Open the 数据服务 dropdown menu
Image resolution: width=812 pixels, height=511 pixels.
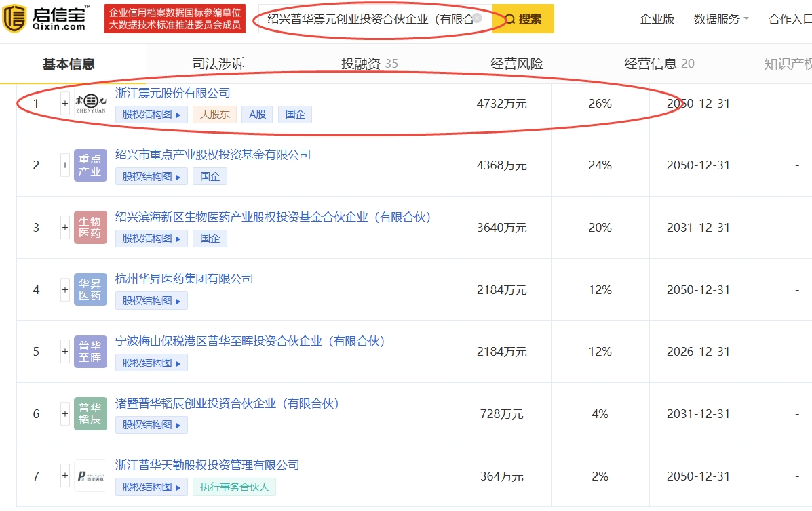click(x=721, y=19)
